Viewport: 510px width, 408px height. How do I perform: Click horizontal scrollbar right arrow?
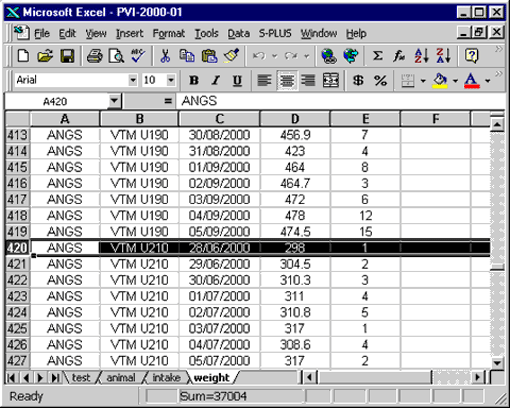(x=478, y=377)
